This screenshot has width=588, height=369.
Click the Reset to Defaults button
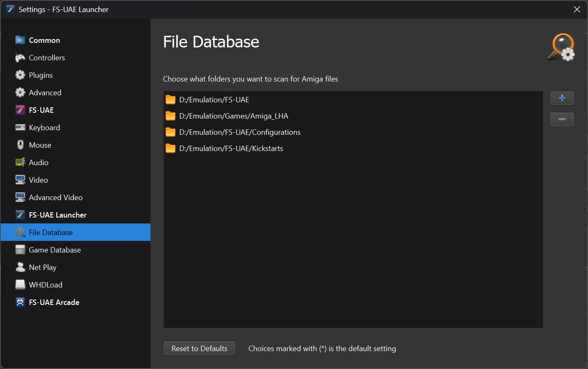[200, 349]
